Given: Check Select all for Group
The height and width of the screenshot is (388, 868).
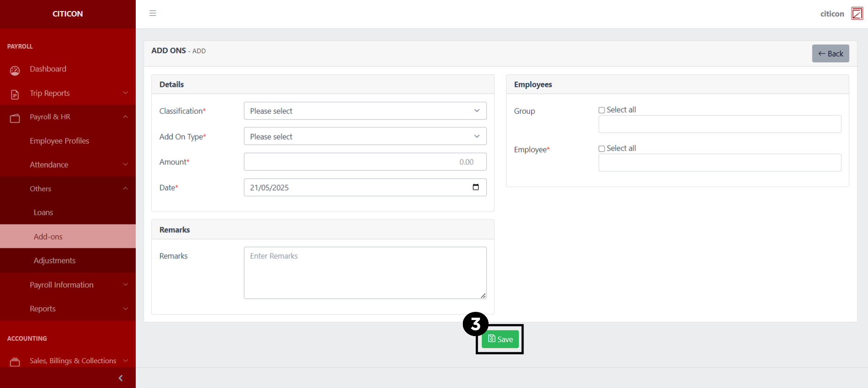Looking at the screenshot, I should pyautogui.click(x=601, y=110).
